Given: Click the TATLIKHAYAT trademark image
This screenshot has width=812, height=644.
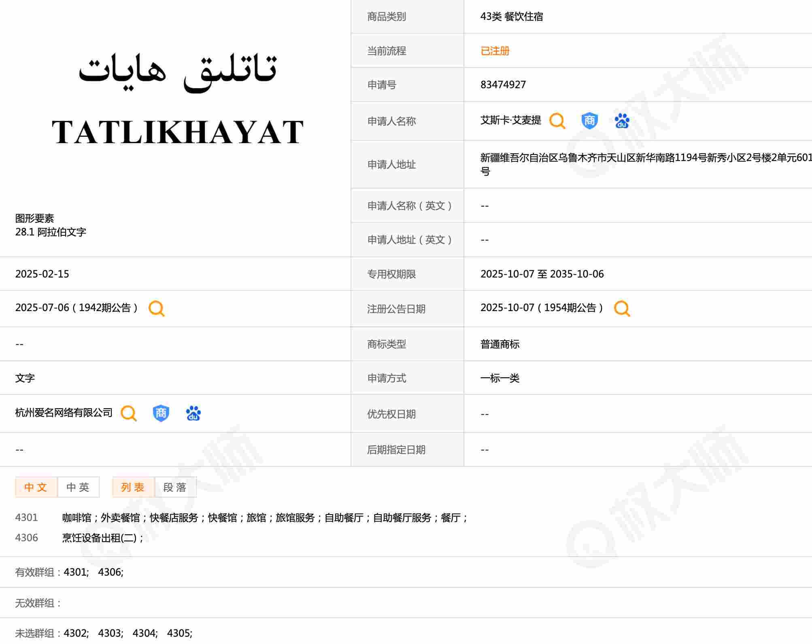Looking at the screenshot, I should pyautogui.click(x=177, y=99).
